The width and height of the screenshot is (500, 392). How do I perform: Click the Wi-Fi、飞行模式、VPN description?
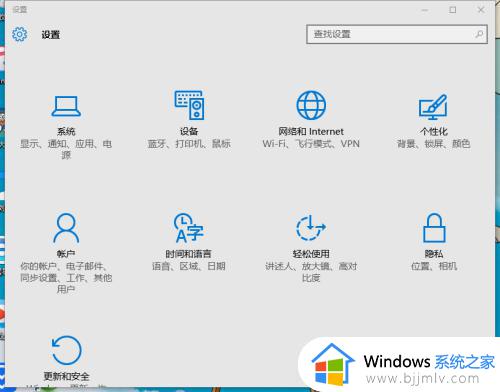tap(311, 144)
